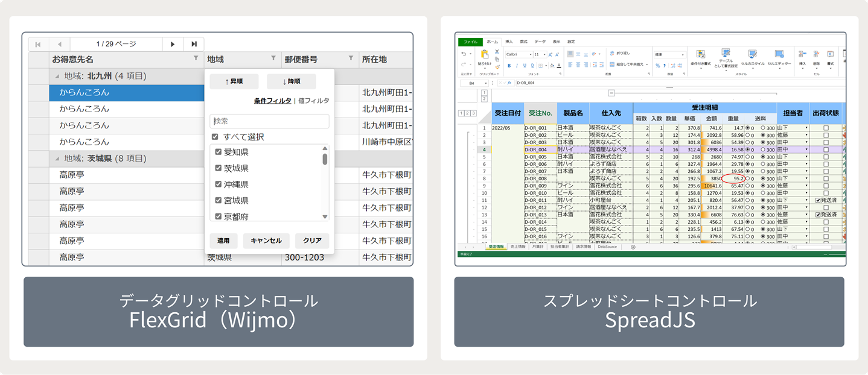
Task: Click the percent style icon
Action: (657, 66)
